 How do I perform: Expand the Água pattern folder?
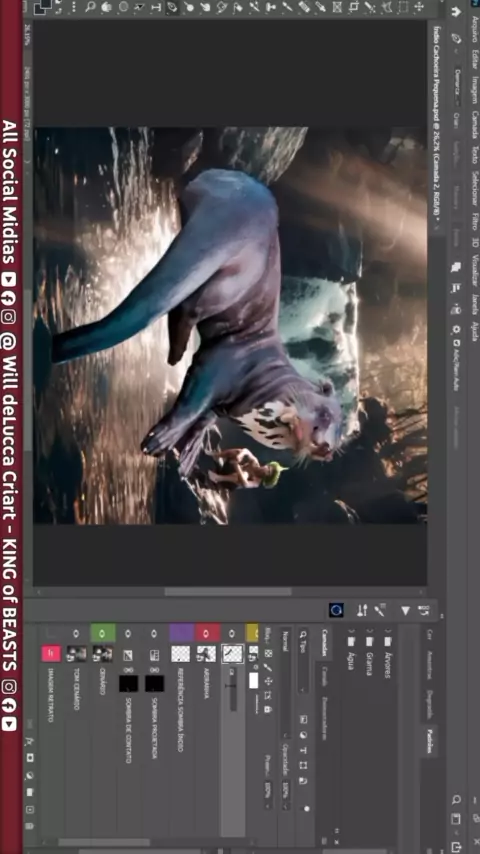[x=351, y=630]
